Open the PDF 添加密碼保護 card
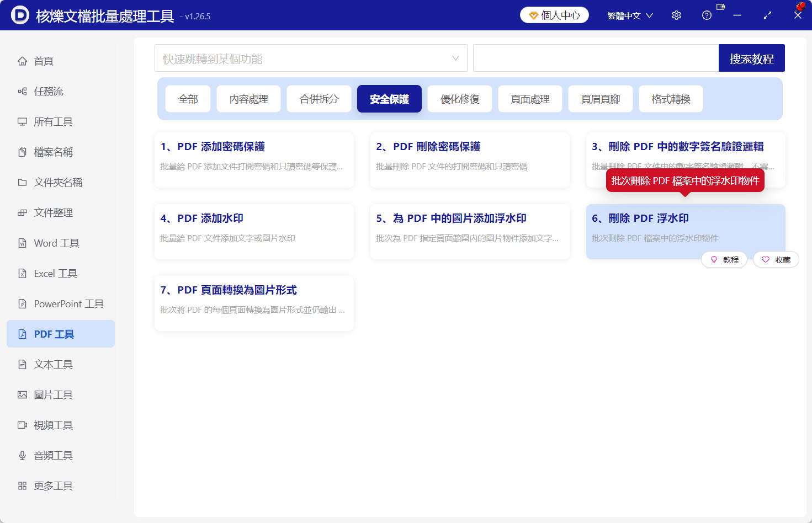This screenshot has height=523, width=812. click(254, 160)
